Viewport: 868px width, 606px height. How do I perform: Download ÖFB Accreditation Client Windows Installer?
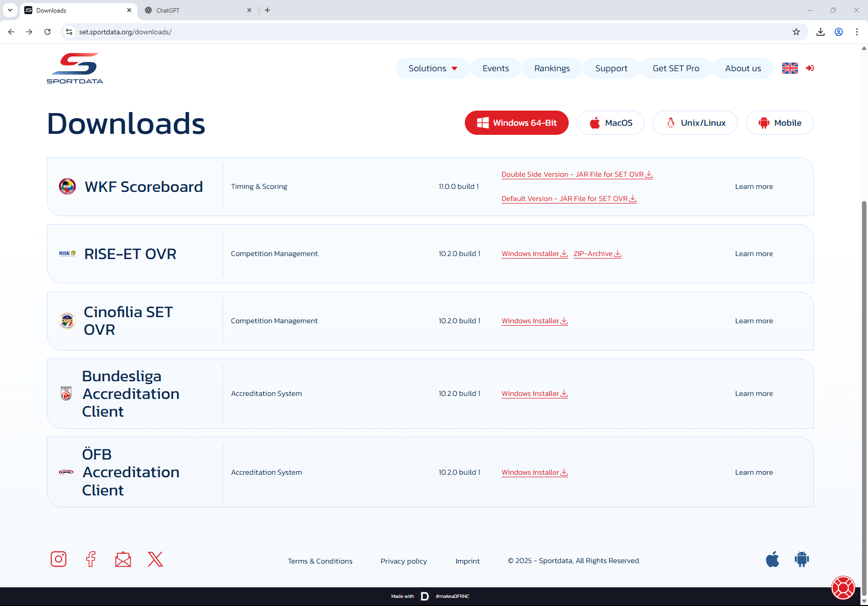point(534,472)
